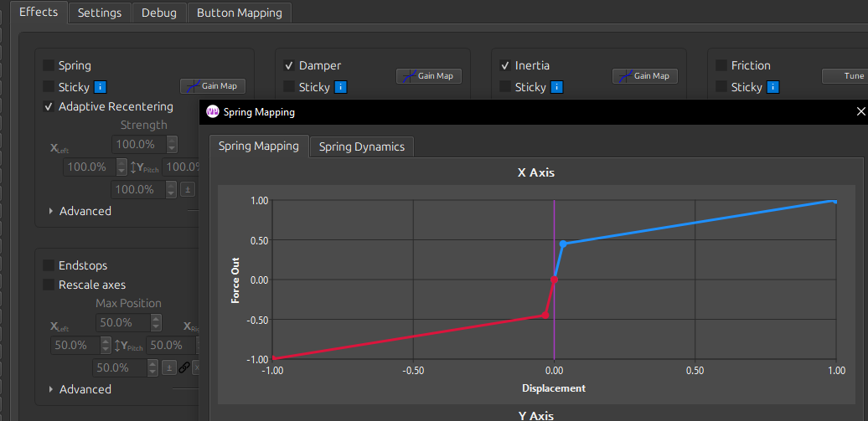Image resolution: width=868 pixels, height=421 pixels.
Task: Enable the Friction checkbox
Action: (721, 65)
